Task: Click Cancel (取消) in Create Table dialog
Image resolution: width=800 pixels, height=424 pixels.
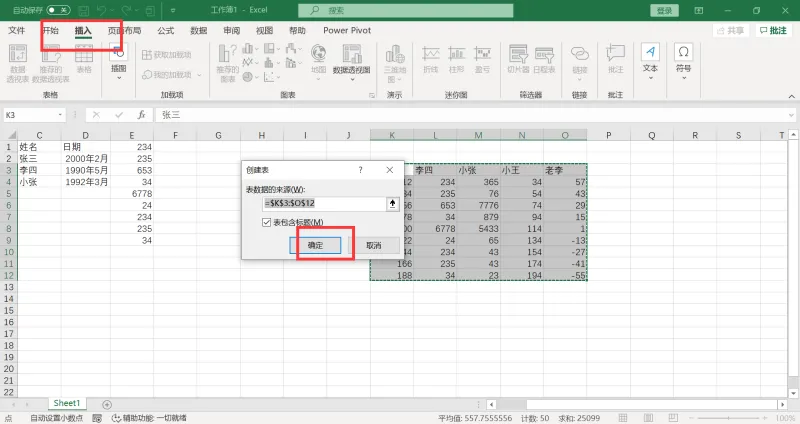Action: pyautogui.click(x=373, y=245)
